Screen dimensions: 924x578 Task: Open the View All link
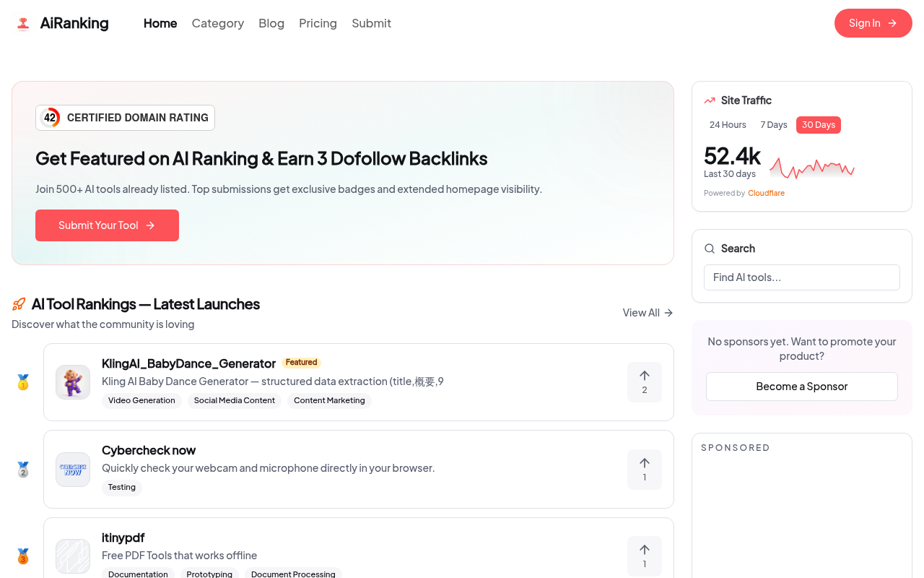coord(648,313)
